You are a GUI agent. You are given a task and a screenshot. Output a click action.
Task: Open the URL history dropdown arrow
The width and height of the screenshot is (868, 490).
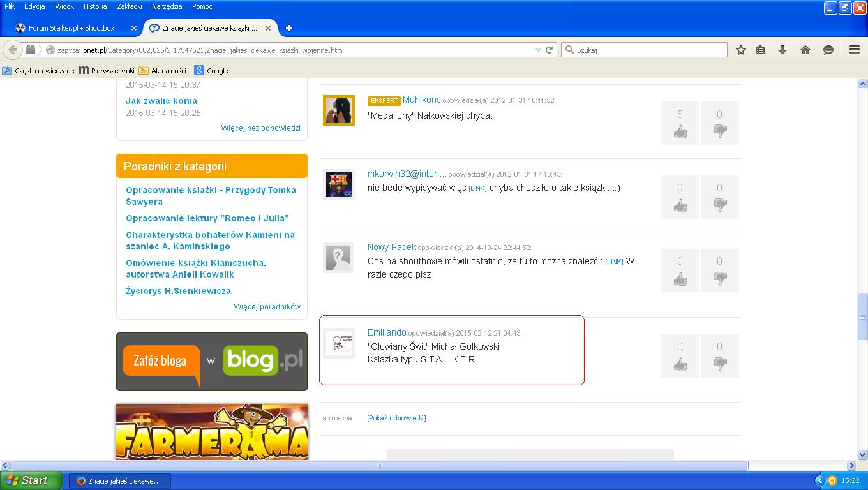point(538,50)
